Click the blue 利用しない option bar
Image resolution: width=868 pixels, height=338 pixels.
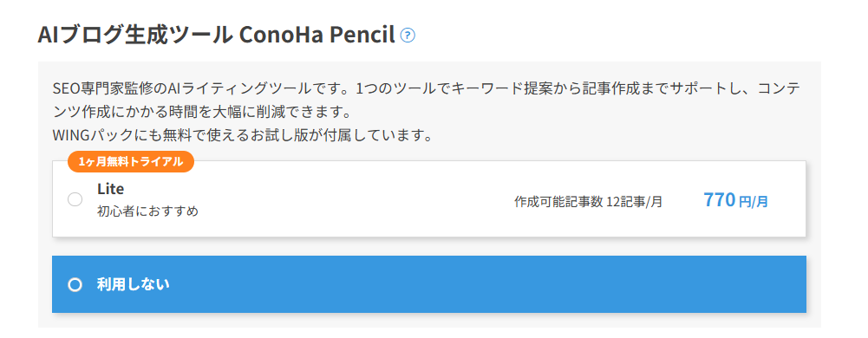[x=429, y=284]
